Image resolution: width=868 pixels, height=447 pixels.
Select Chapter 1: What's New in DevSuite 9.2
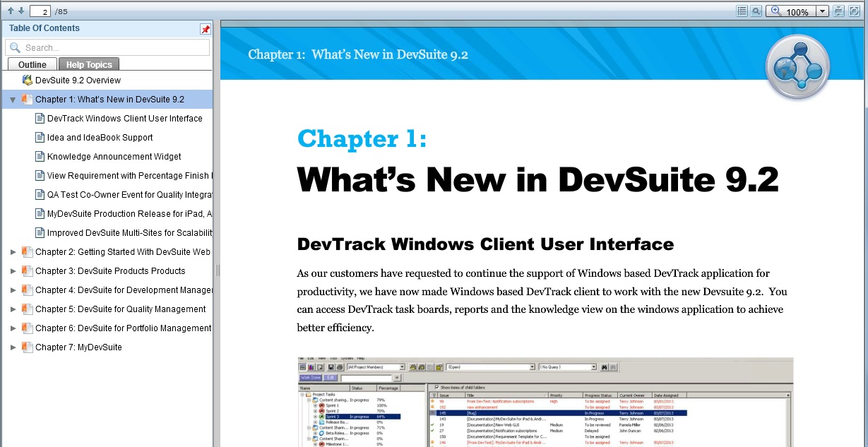[x=109, y=100]
